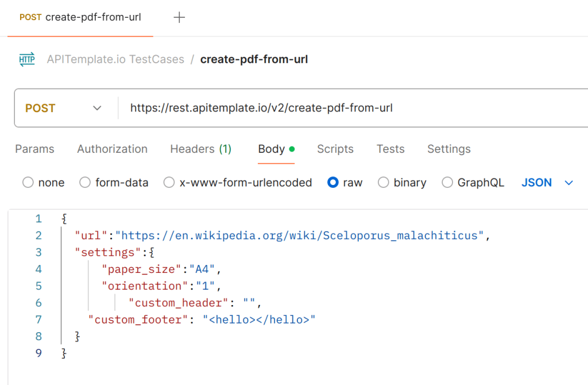Click line number 2 in the editor gutter
Screen dimensions: 588x385
(38, 236)
